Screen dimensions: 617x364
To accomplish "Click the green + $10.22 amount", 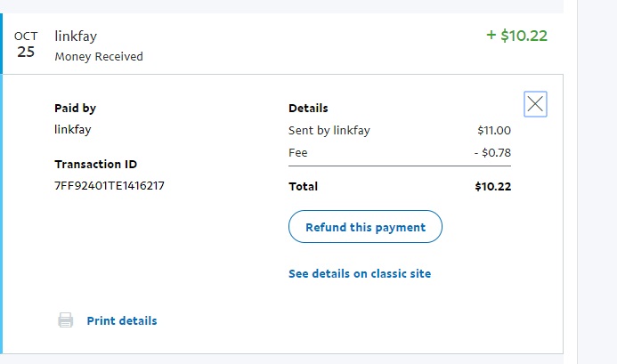I will [516, 36].
